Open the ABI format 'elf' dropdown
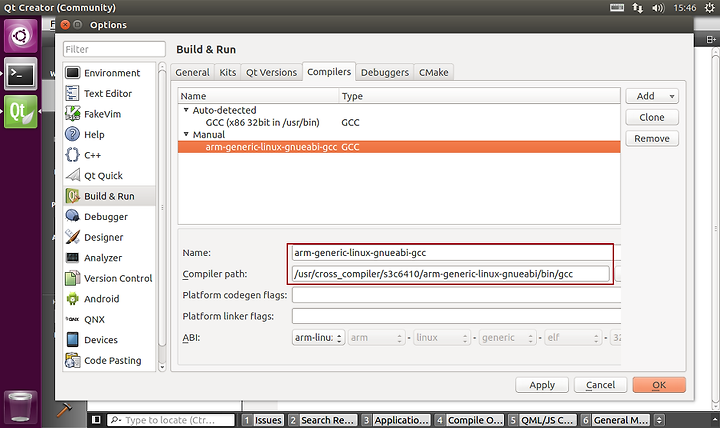The image size is (720, 428). (573, 338)
